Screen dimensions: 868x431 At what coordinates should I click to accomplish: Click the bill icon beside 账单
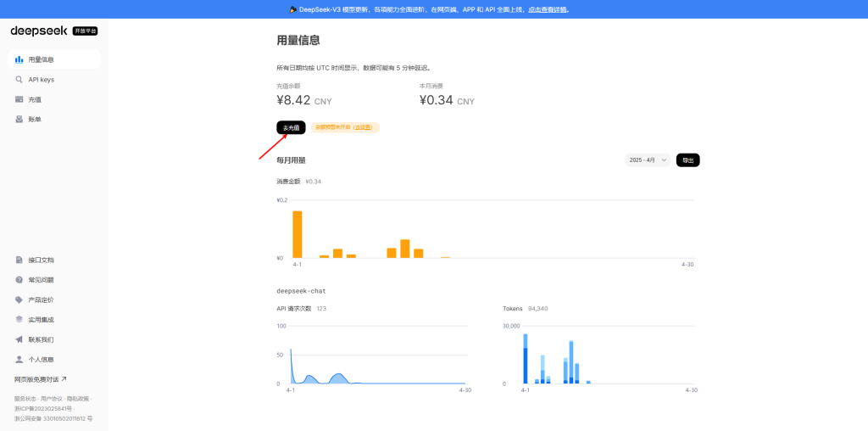pos(19,119)
